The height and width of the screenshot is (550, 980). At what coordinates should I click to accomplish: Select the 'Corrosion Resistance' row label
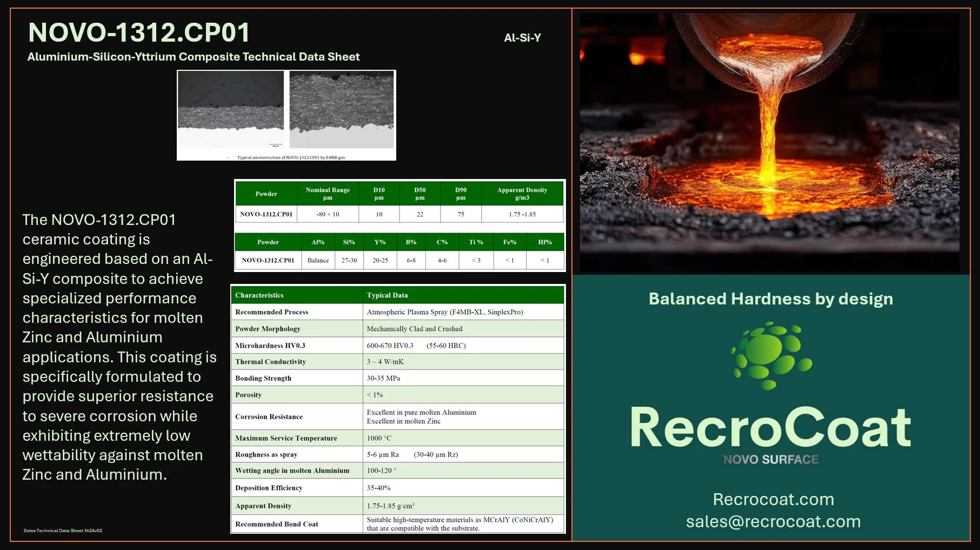(269, 417)
